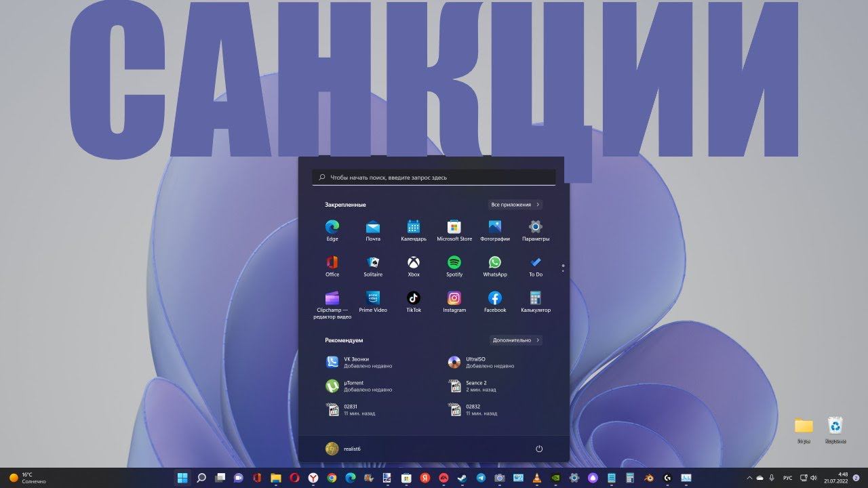Open the realist6 user account menu
Image resolution: width=868 pixels, height=488 pixels.
coord(342,448)
